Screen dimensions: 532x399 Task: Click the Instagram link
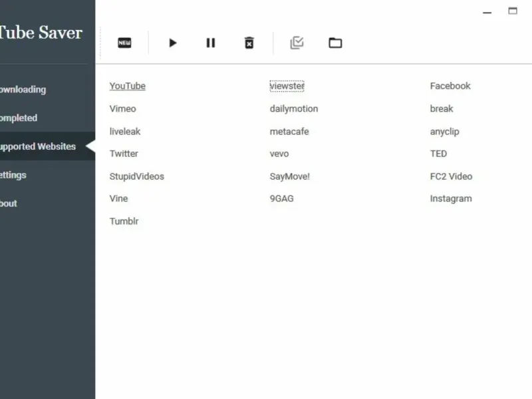451,199
